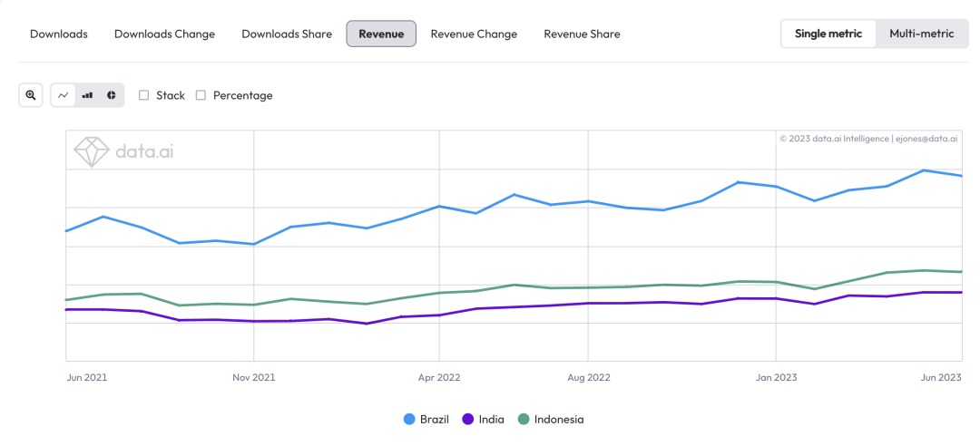Select the Single metric toggle option
The height and width of the screenshot is (446, 980).
[x=828, y=34]
